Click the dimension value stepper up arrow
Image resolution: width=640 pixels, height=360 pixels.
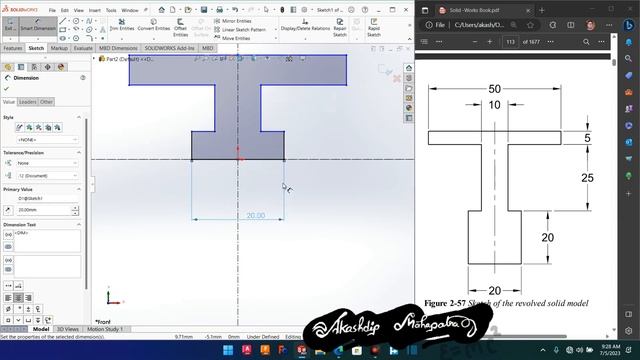[75, 208]
